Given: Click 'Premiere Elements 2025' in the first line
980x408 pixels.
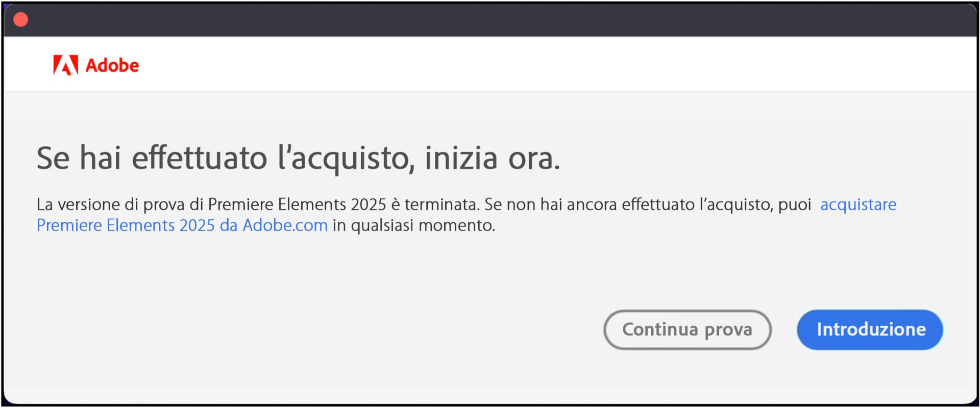Looking at the screenshot, I should tap(297, 205).
